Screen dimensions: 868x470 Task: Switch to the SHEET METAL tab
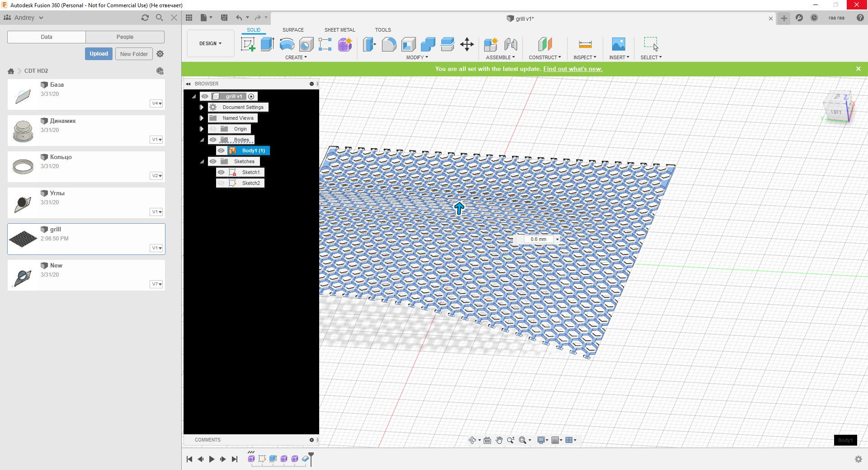[340, 30]
